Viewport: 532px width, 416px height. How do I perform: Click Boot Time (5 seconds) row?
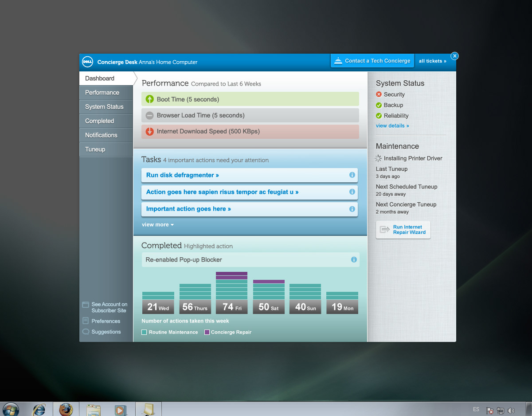(x=250, y=99)
